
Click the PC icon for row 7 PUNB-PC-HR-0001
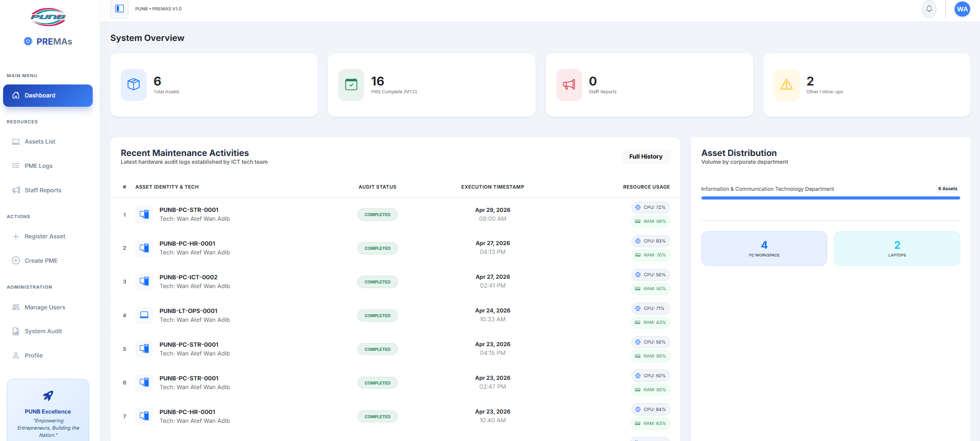pyautogui.click(x=144, y=416)
